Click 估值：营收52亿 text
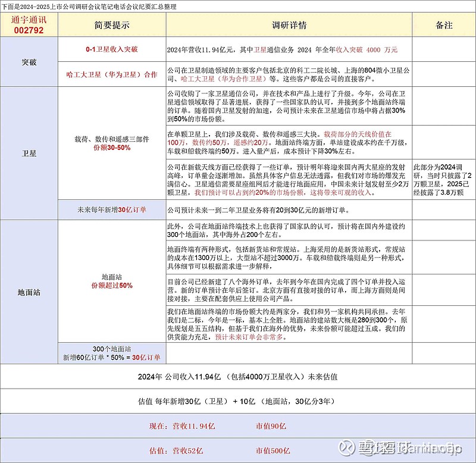The height and width of the screenshot is (463, 476). click(x=176, y=451)
